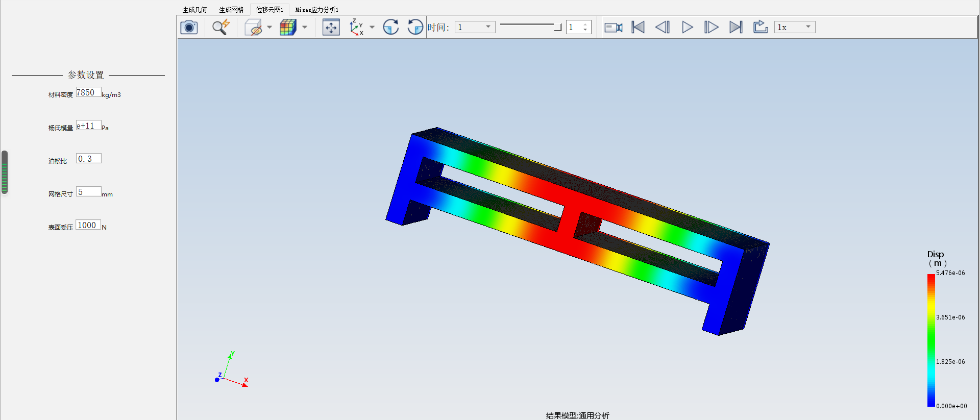This screenshot has height=420, width=980.
Task: Click the Disp color legend bar
Action: pyautogui.click(x=931, y=340)
